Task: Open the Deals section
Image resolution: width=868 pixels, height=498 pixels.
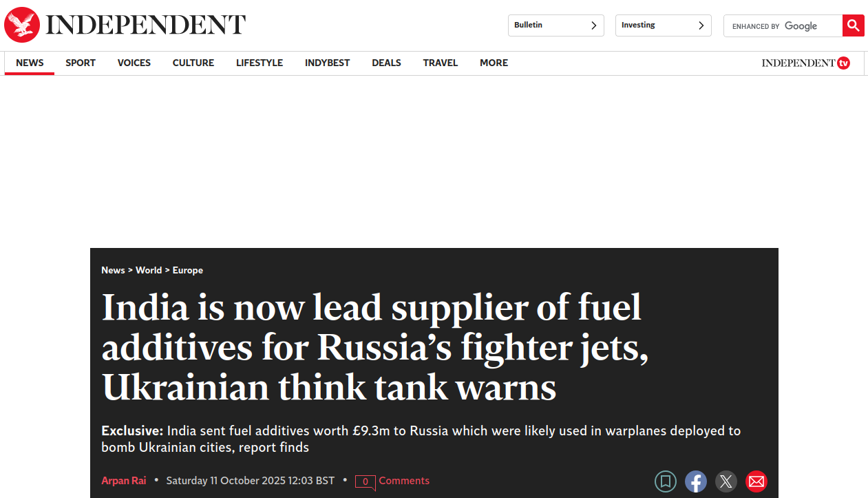Action: point(386,63)
